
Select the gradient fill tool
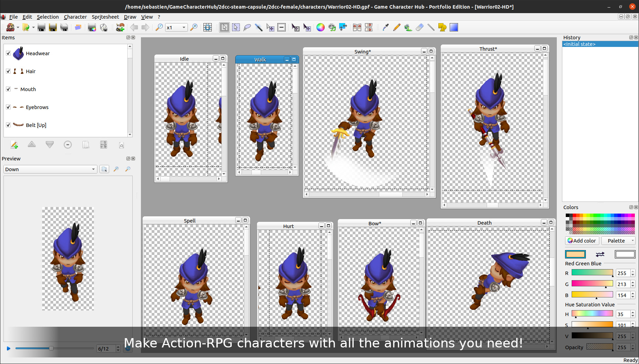click(454, 27)
